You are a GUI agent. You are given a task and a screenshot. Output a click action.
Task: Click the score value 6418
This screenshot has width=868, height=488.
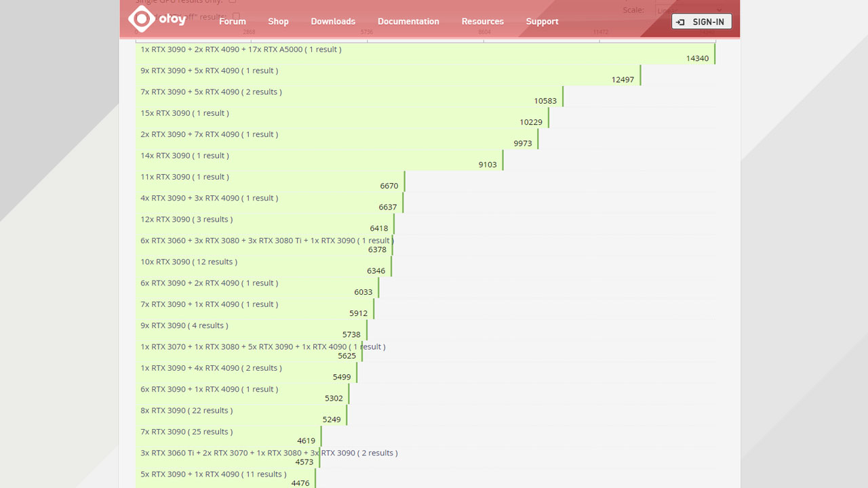click(379, 228)
